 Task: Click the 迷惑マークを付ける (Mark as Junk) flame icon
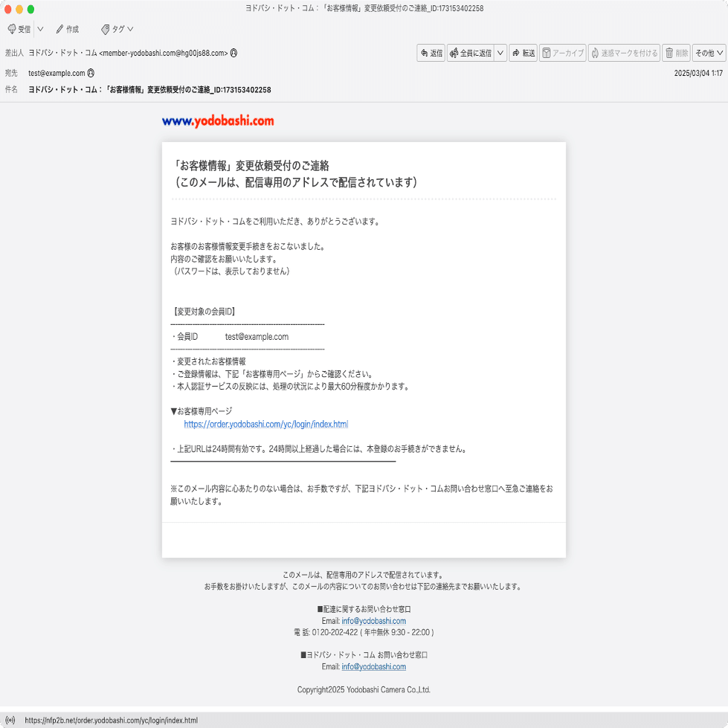click(595, 53)
